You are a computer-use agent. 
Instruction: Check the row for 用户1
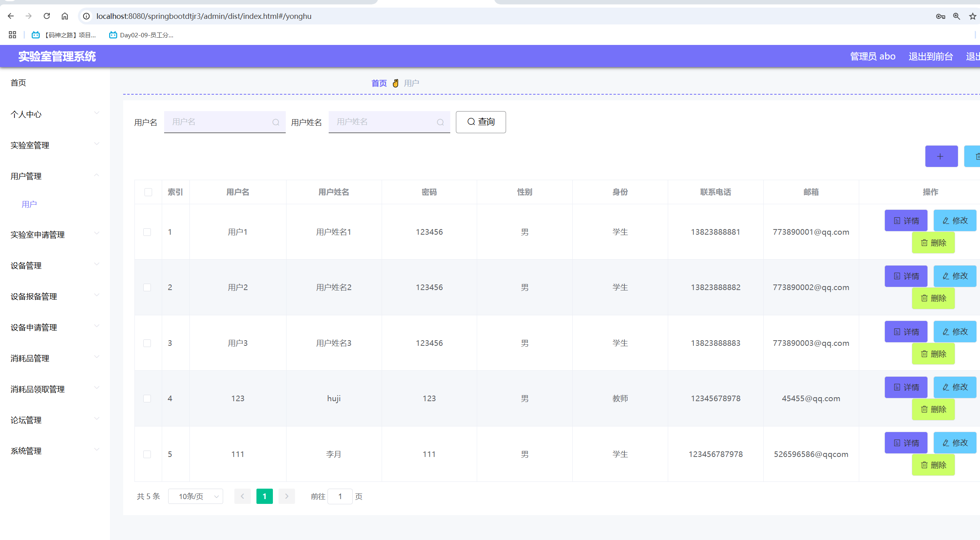tap(147, 232)
